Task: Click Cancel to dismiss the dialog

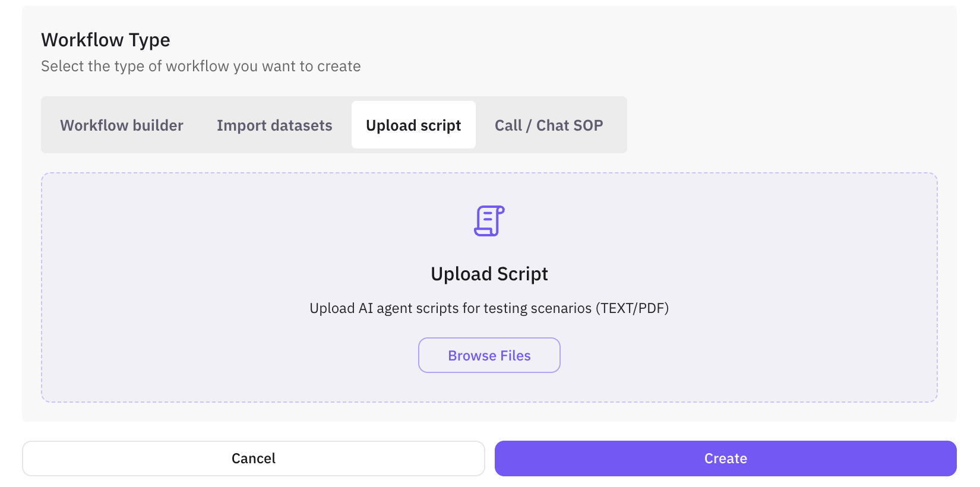Action: pyautogui.click(x=253, y=458)
